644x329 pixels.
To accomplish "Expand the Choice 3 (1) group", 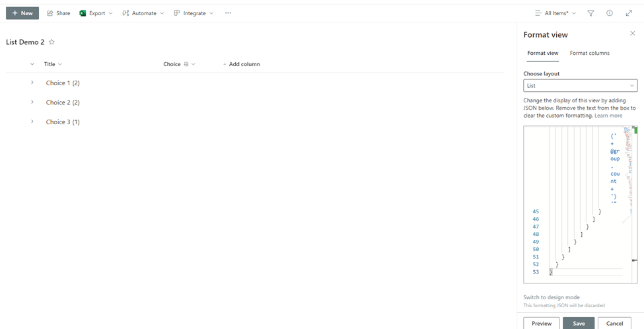I will [32, 122].
